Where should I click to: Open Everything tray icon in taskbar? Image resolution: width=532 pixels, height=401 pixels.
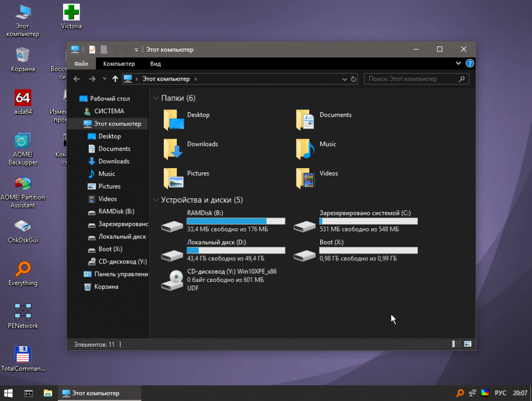tap(460, 393)
